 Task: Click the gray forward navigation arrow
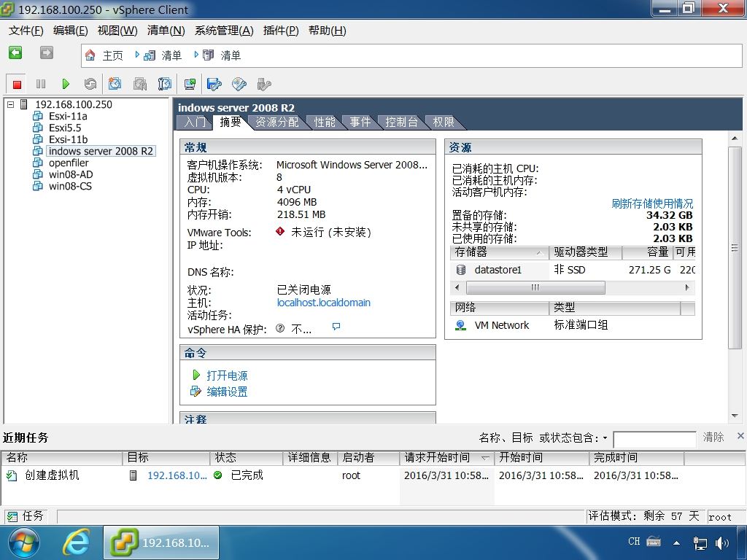tap(46, 52)
